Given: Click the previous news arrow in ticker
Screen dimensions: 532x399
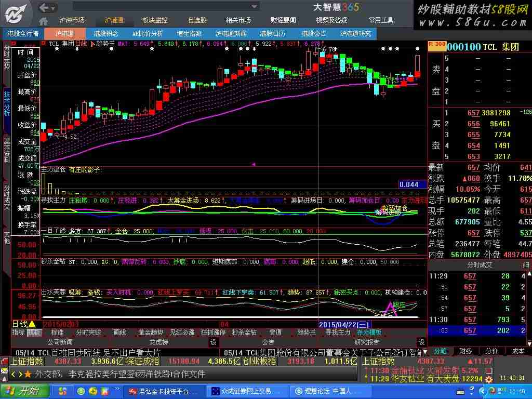Looking at the screenshot, I should point(14,375).
